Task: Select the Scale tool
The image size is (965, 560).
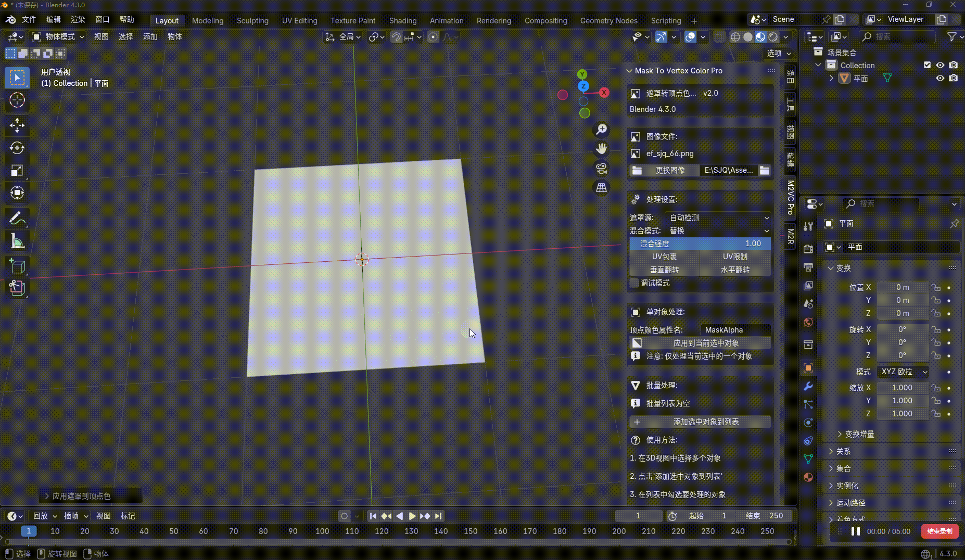Action: pyautogui.click(x=17, y=171)
